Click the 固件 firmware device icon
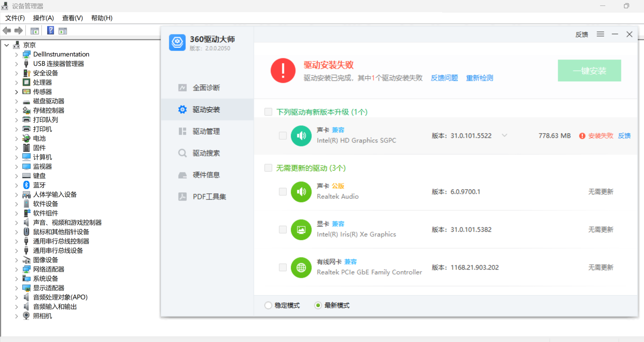 tap(26, 148)
